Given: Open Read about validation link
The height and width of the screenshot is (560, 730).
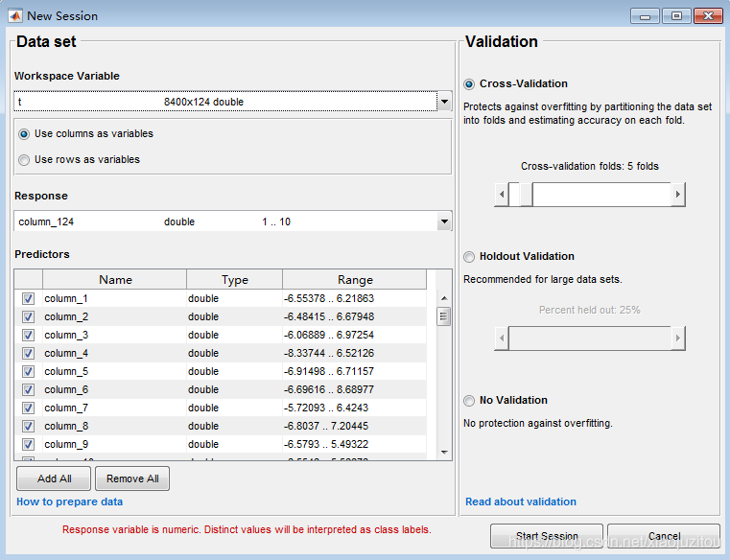Looking at the screenshot, I should [521, 502].
